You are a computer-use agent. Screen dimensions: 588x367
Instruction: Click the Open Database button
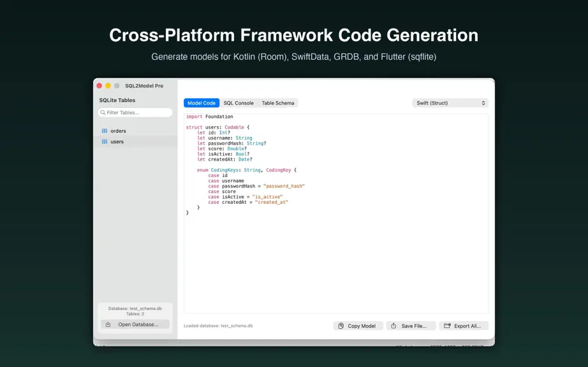(x=135, y=324)
